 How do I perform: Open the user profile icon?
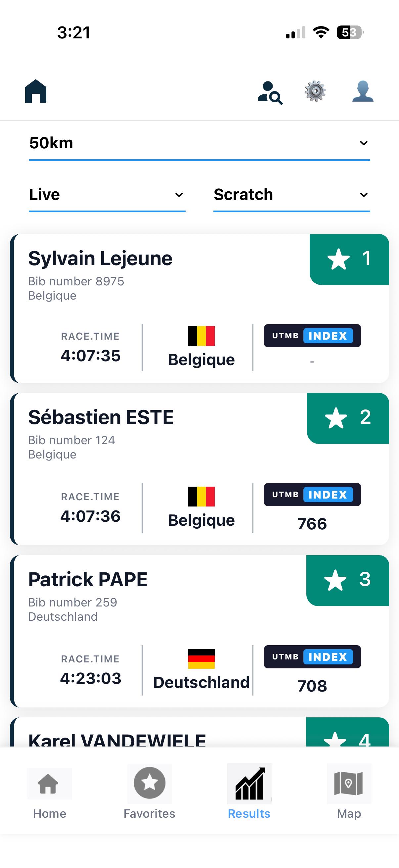pyautogui.click(x=363, y=91)
